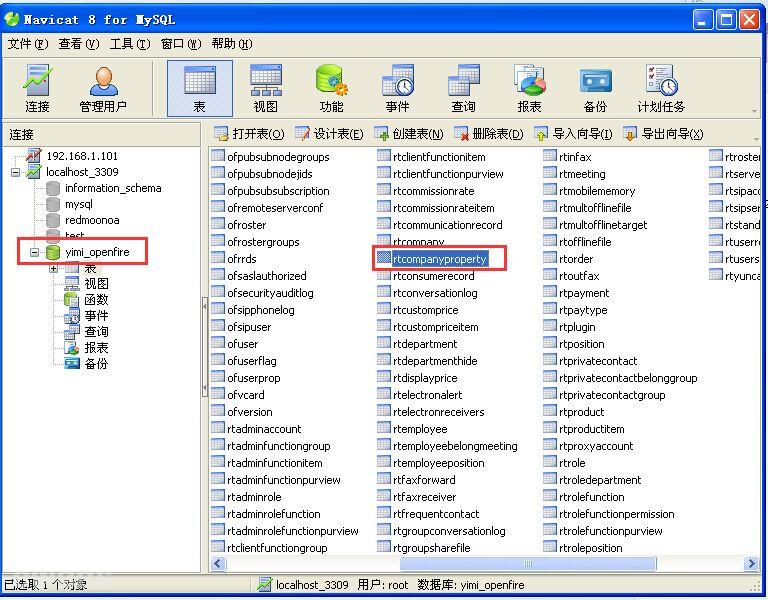Select the ofvcard table

coord(245,395)
